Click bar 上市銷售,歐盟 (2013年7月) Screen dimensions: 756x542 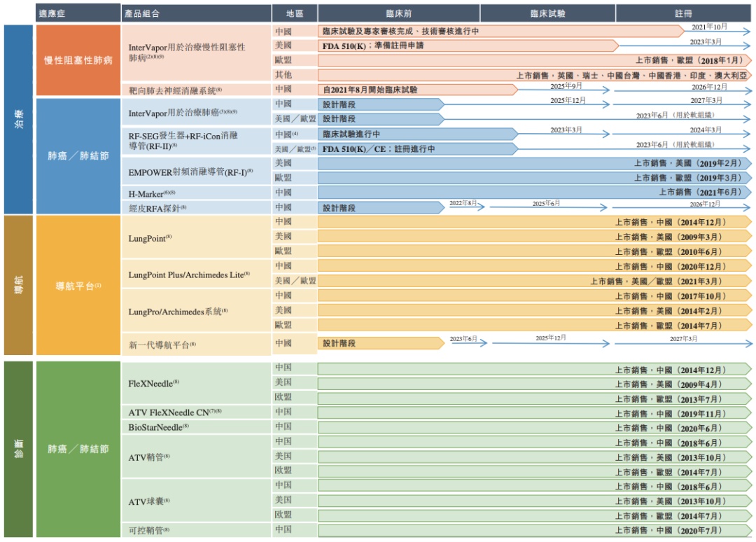pyautogui.click(x=535, y=399)
